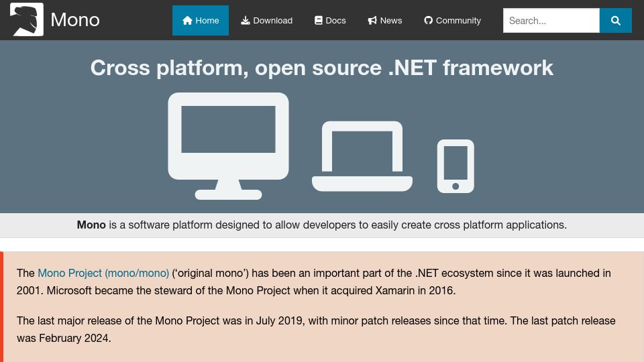The image size is (644, 362).
Task: Click the Mono site title text
Action: 75,19
